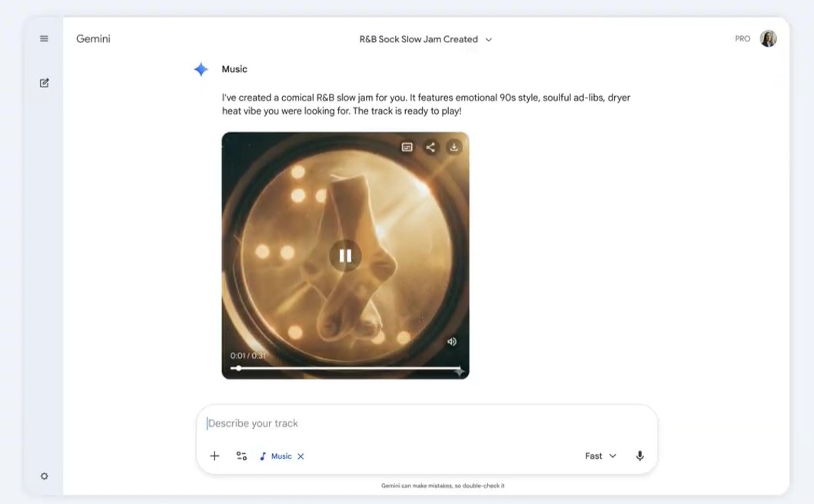Open the video's picture-in-picture option
The width and height of the screenshot is (814, 504).
tap(408, 146)
